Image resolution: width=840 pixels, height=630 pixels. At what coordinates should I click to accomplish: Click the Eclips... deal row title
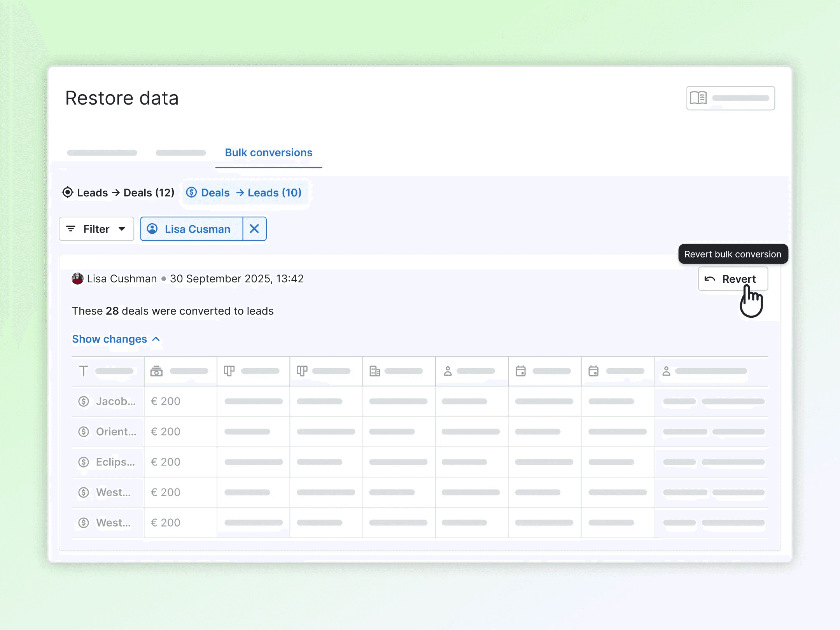click(115, 462)
